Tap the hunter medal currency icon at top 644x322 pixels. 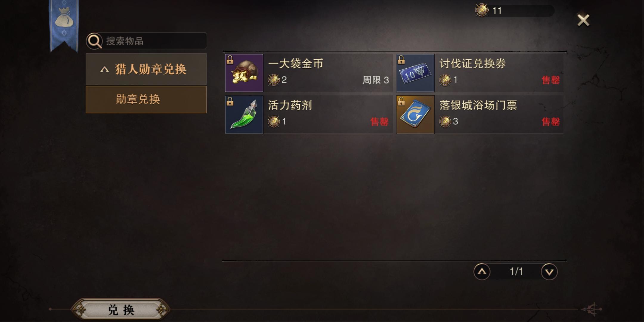pyautogui.click(x=482, y=10)
